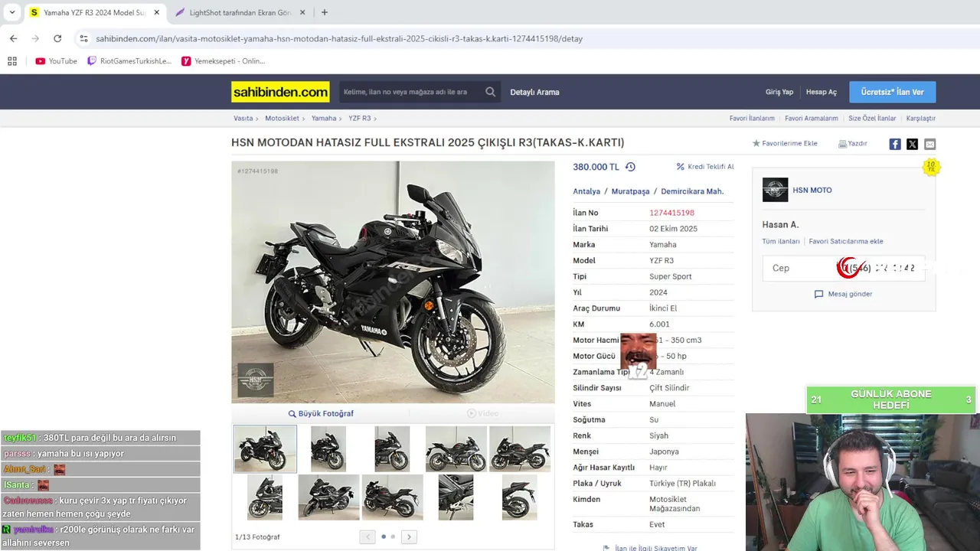
Task: Open HSN MOTO store logo
Action: pos(775,190)
